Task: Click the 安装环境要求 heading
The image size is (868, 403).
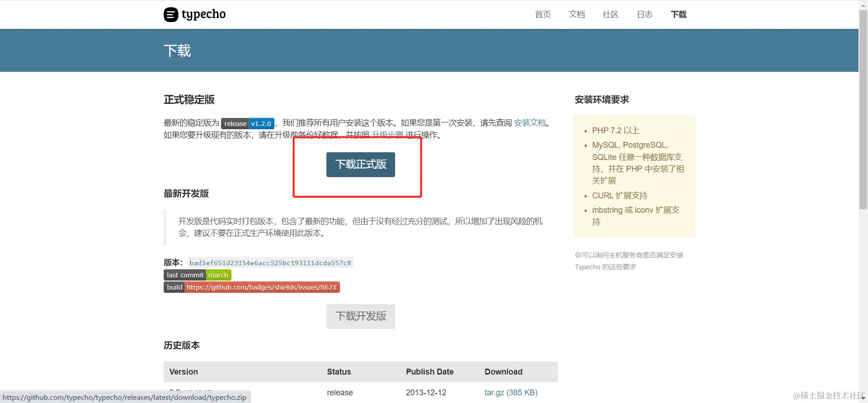Action: pyautogui.click(x=602, y=99)
